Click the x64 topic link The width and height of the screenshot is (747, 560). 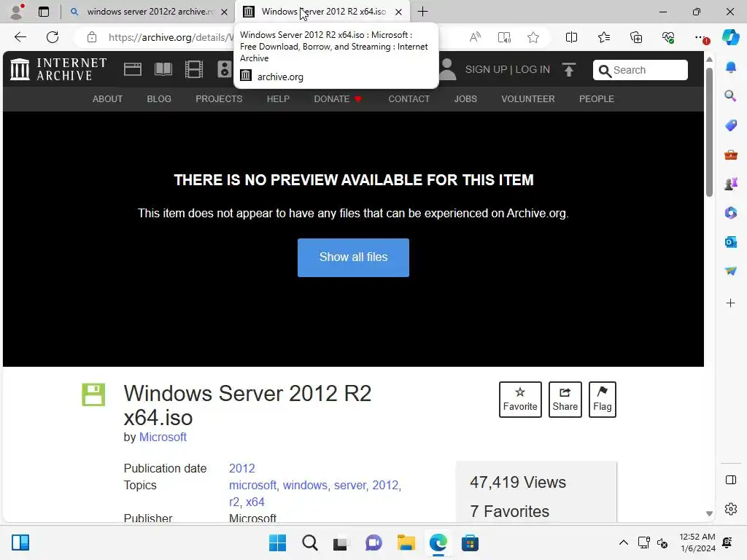point(255,502)
